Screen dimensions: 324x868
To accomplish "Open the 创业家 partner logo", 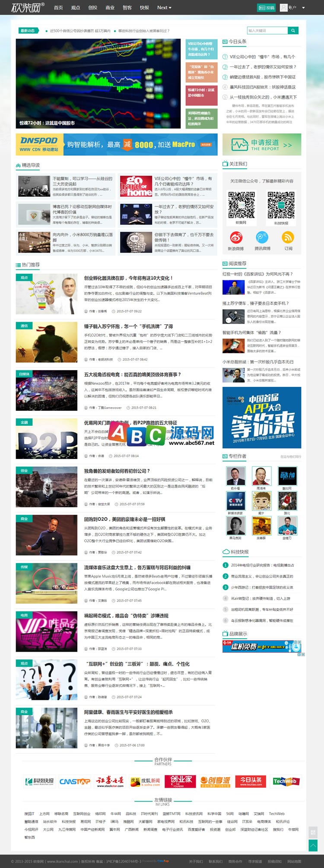I will click(181, 782).
